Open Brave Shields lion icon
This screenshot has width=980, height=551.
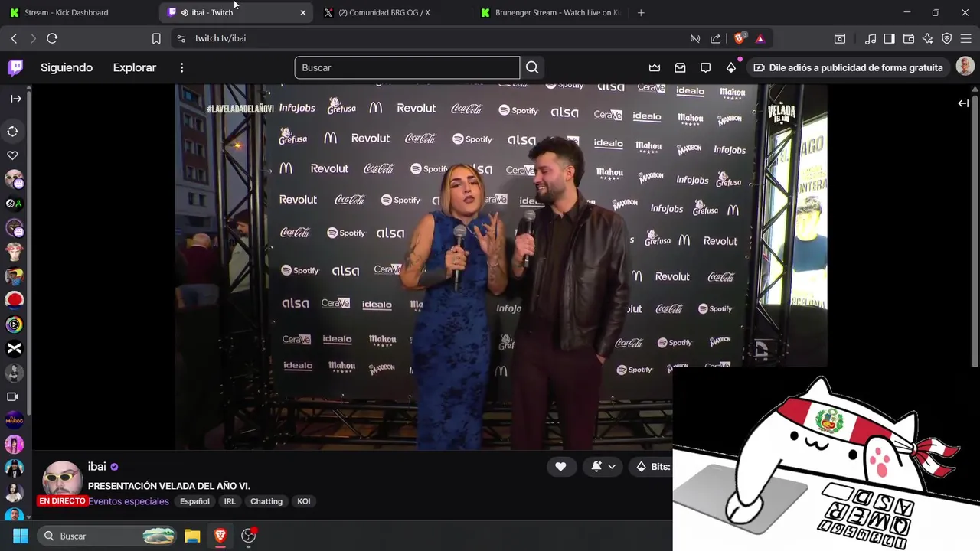click(740, 38)
